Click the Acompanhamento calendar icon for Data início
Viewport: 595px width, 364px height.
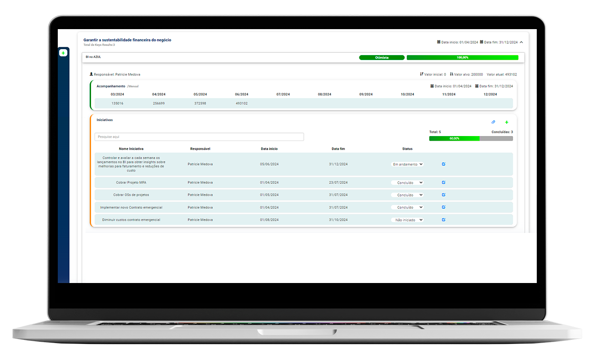point(432,86)
